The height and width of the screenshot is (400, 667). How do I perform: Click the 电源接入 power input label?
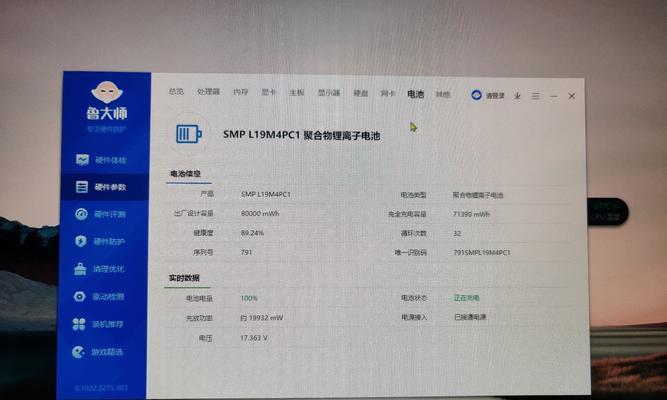pyautogui.click(x=414, y=317)
